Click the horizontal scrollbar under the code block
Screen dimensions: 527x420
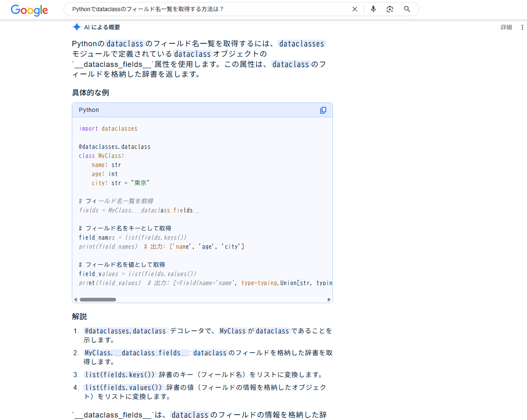98,299
